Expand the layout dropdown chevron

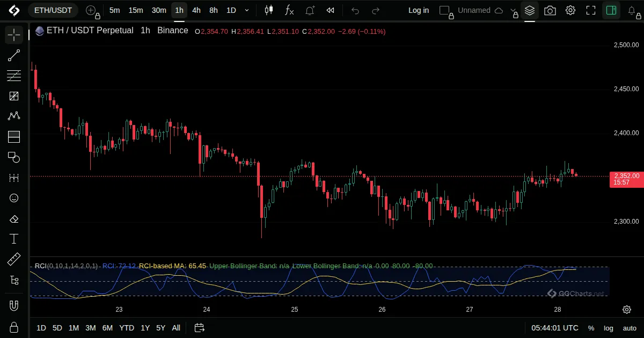point(513,10)
